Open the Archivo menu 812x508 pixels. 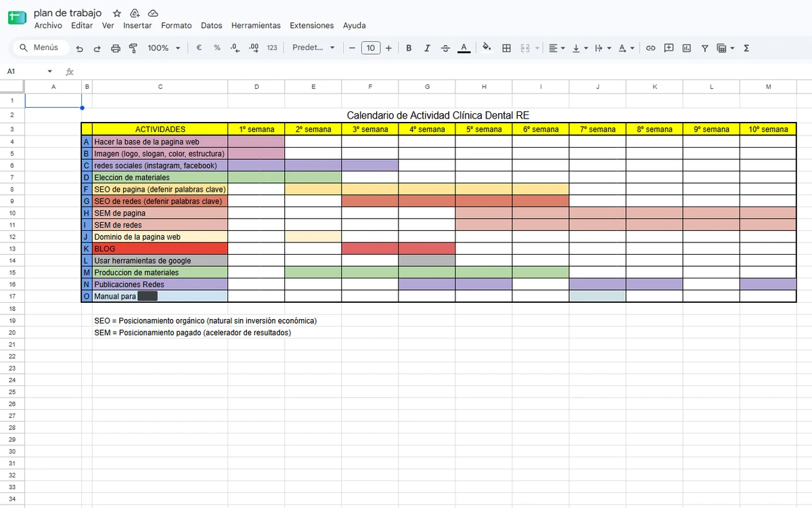48,26
